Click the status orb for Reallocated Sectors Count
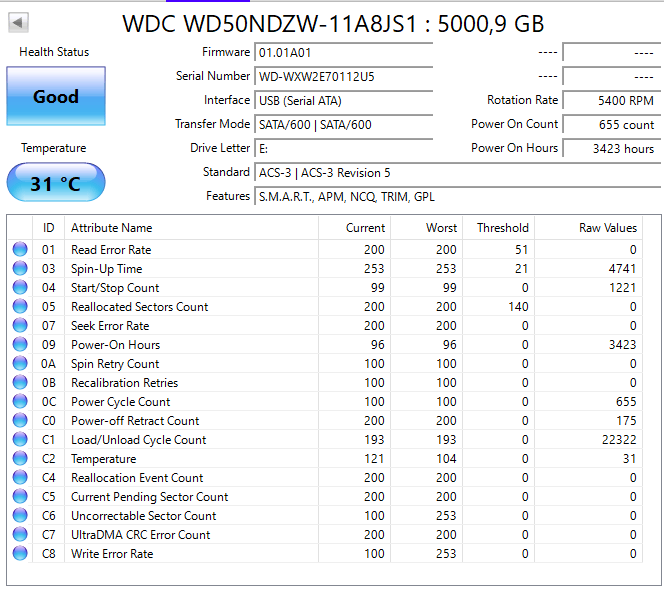Image resolution: width=664 pixels, height=589 pixels. tap(20, 307)
